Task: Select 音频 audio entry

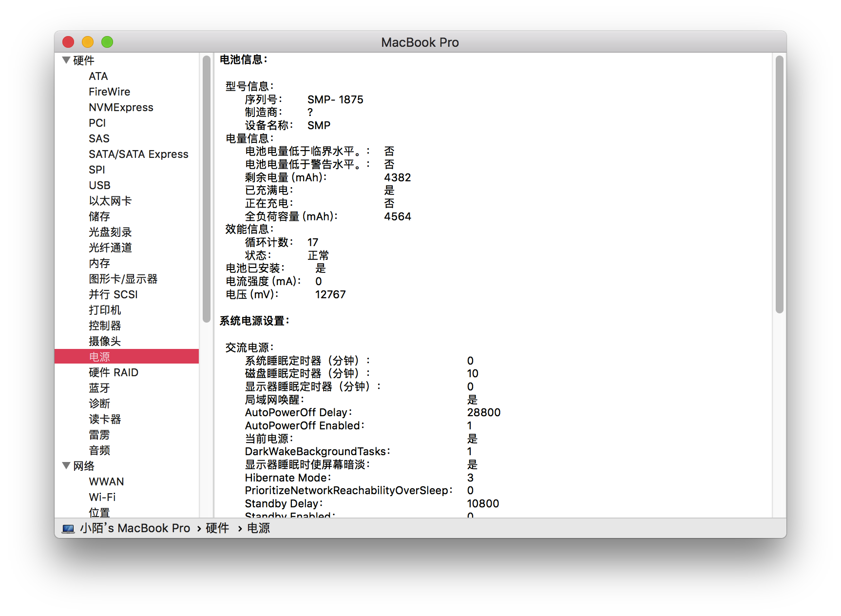Action: [99, 450]
